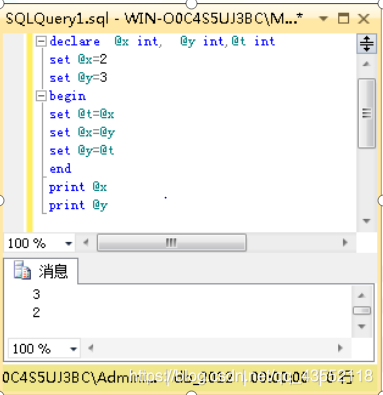The height and width of the screenshot is (395, 383).
Task: Switch to the 消息 messages tab
Action: tap(41, 271)
